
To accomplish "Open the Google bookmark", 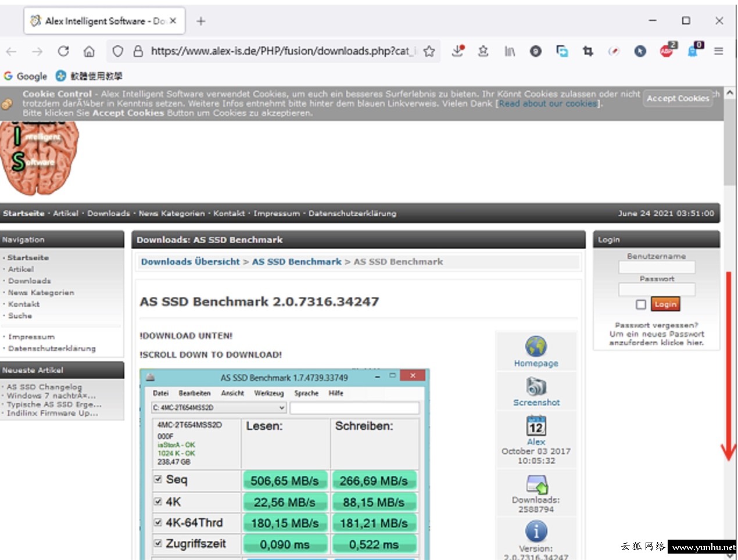I will tap(26, 76).
